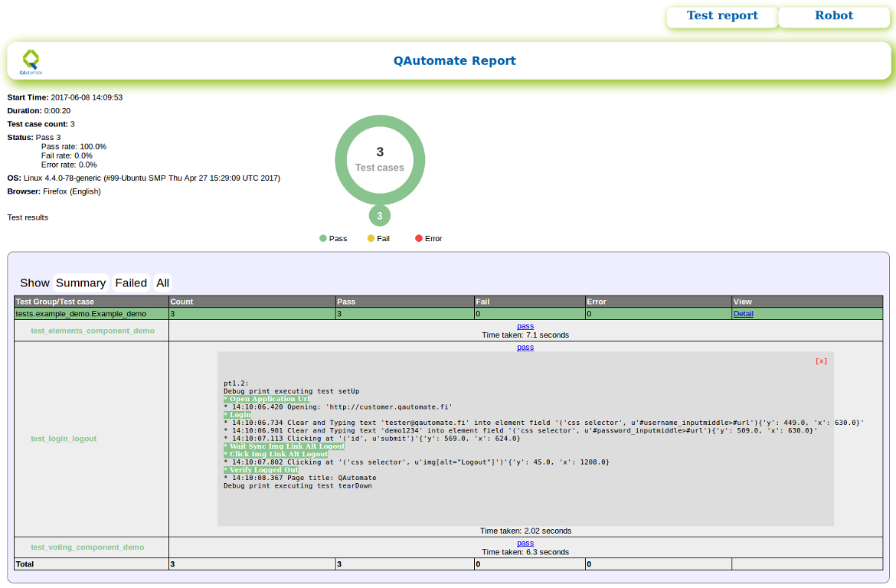Click the Test case count: 3 line
Viewport: 896px width, 588px height.
click(x=41, y=124)
